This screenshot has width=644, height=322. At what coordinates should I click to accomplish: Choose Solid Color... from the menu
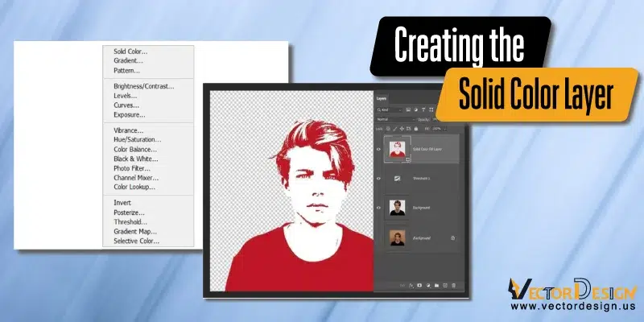pos(130,52)
